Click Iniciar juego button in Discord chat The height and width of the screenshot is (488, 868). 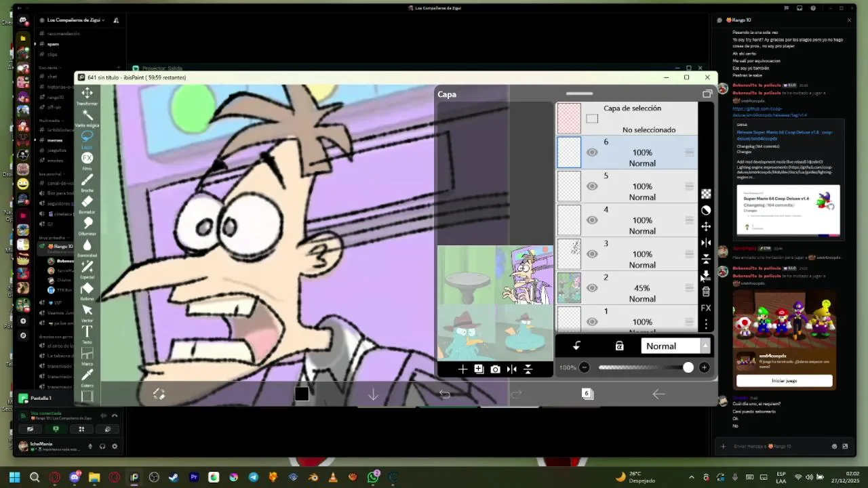(x=785, y=381)
